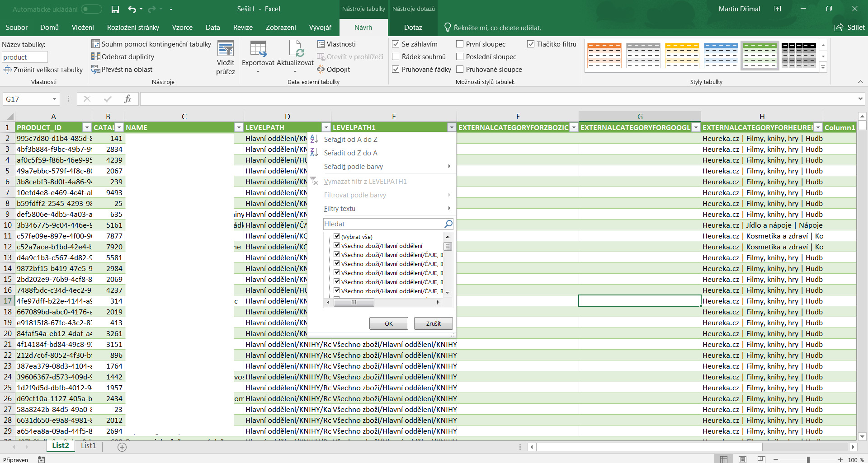Select the orange table style swatch
The width and height of the screenshot is (868, 463).
coord(604,56)
